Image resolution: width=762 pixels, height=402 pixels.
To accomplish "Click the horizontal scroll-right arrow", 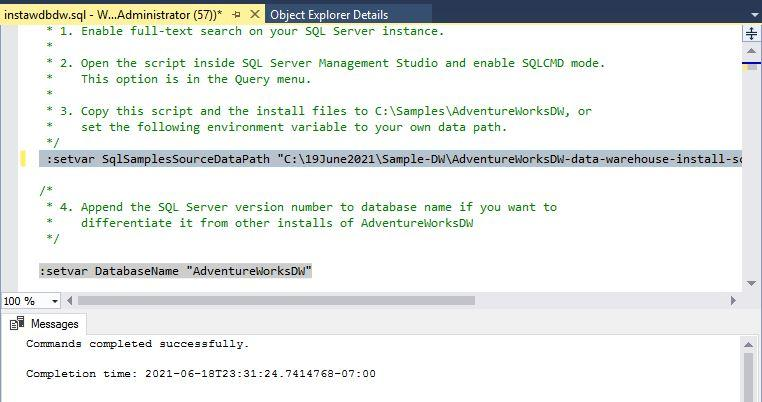I will point(733,301).
